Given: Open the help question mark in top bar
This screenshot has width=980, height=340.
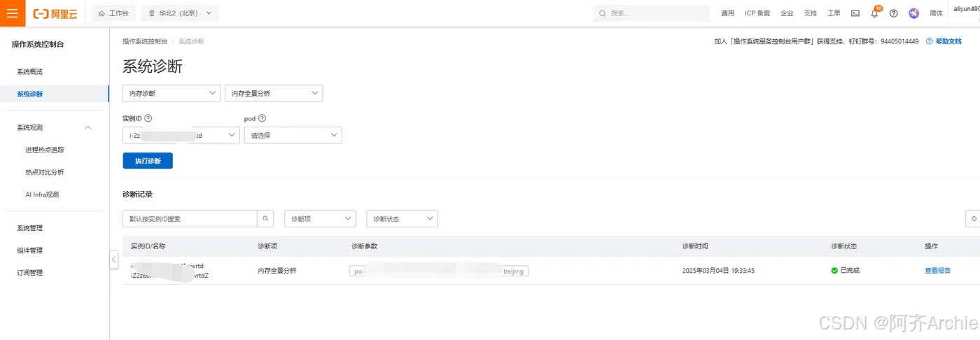Looking at the screenshot, I should point(893,13).
